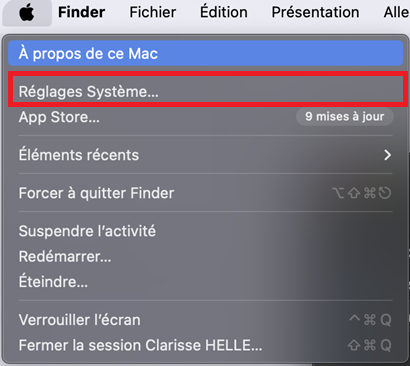Open the Fichier menu
Image resolution: width=410 pixels, height=366 pixels.
coord(153,12)
